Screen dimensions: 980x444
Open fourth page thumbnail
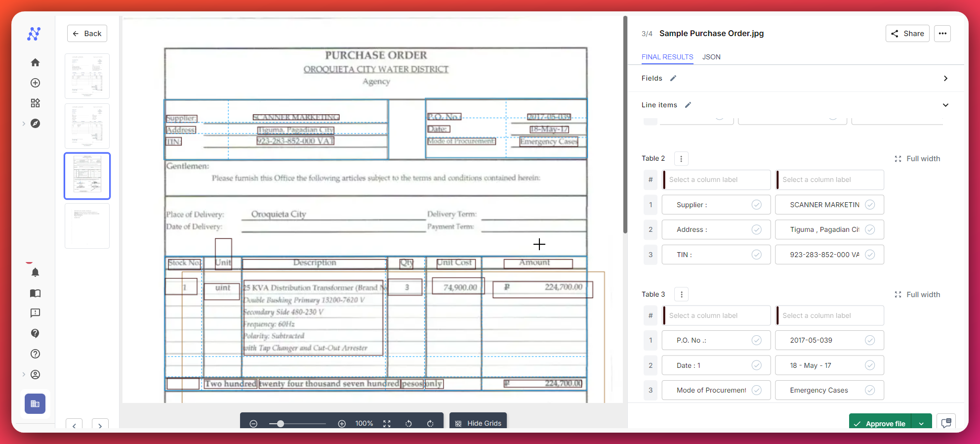click(87, 226)
